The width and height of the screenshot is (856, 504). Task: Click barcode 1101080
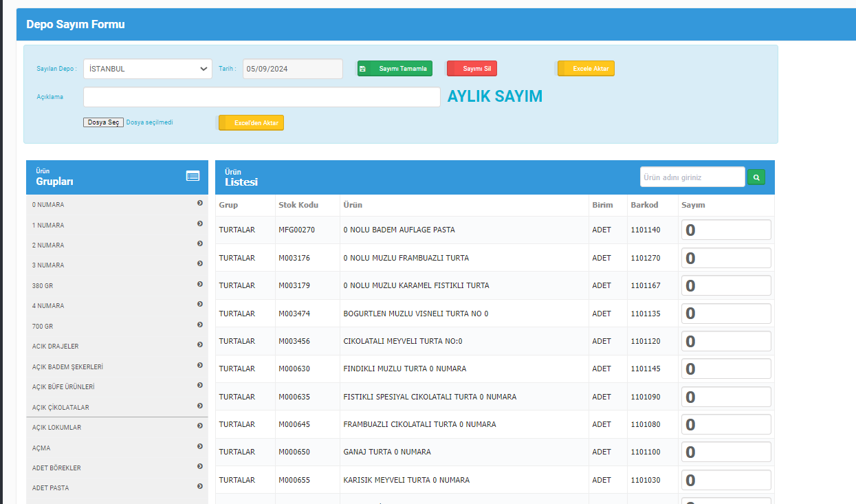pyautogui.click(x=646, y=424)
